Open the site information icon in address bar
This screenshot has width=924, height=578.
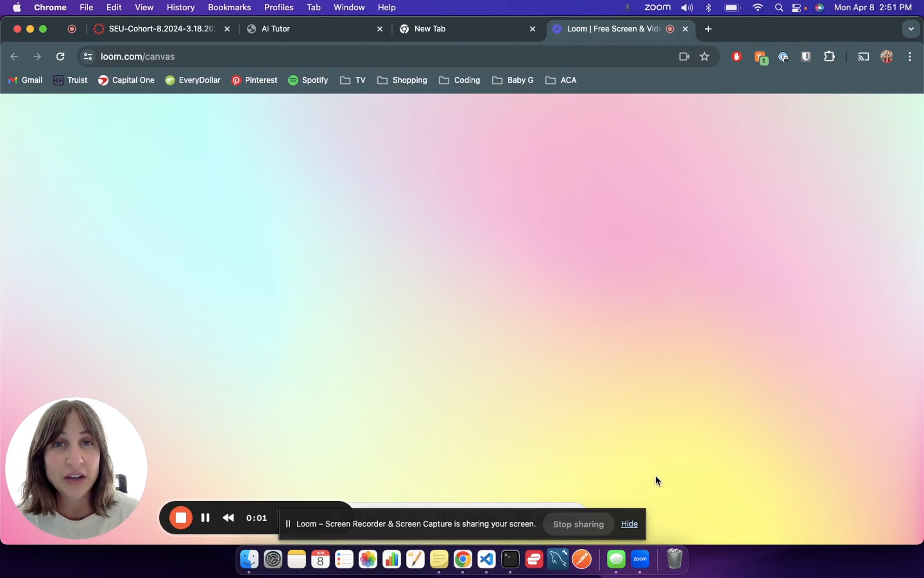[88, 57]
